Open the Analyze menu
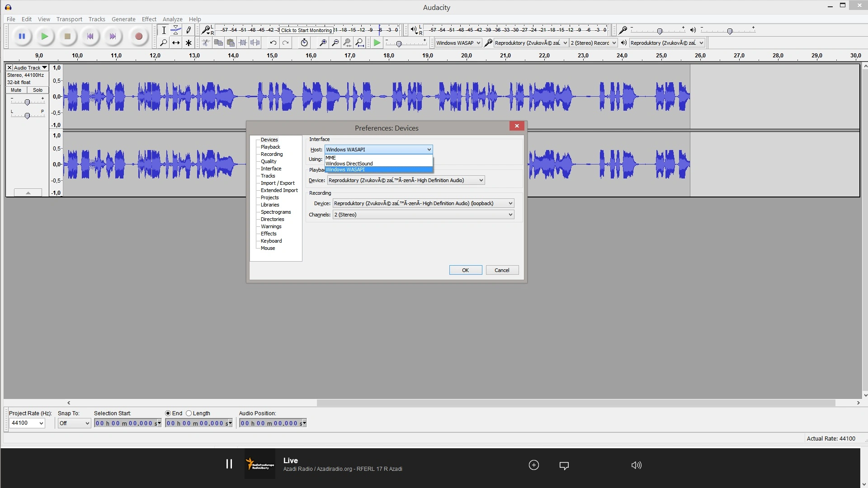This screenshot has height=488, width=868. (x=172, y=19)
